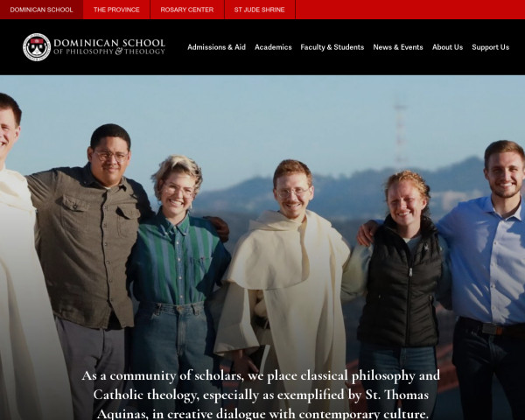Viewport: 525px width, 420px height.
Task: Open the Academics menu
Action: pyautogui.click(x=273, y=47)
